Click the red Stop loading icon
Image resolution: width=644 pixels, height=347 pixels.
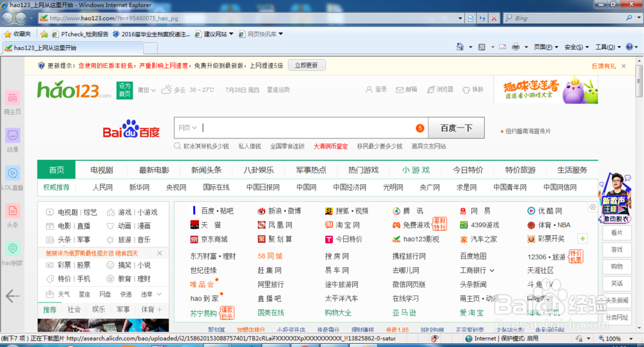coord(494,18)
